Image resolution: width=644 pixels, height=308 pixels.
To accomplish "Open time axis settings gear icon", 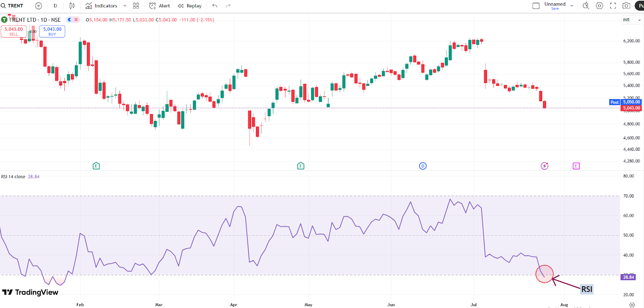I will click(632, 305).
